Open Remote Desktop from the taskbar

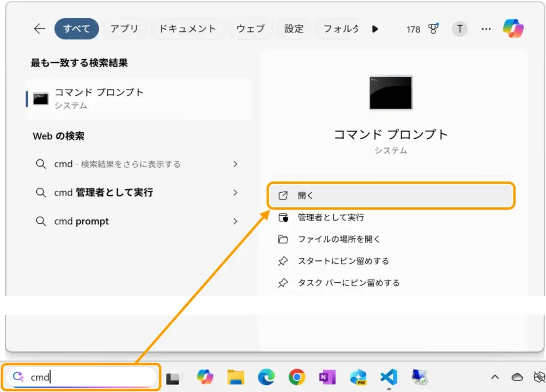(419, 377)
